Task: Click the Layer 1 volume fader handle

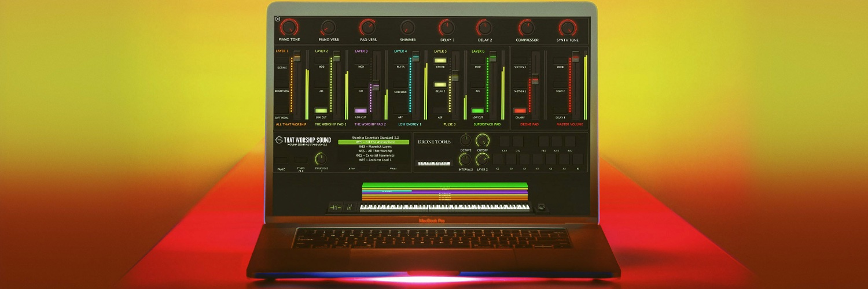Action: (297, 56)
